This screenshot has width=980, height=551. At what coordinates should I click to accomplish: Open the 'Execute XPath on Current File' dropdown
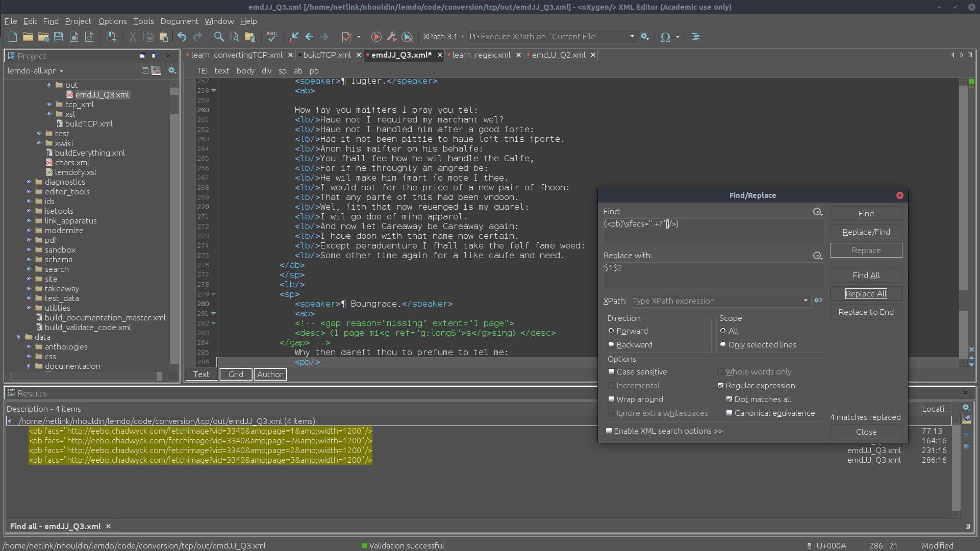tap(632, 36)
